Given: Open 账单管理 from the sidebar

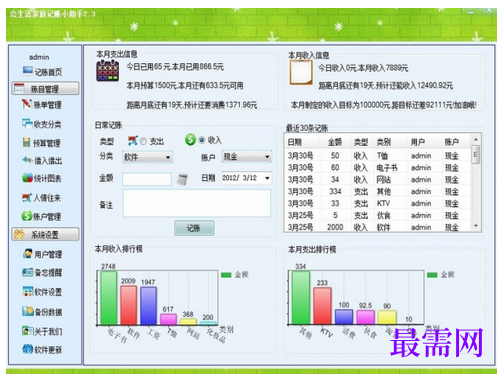Looking at the screenshot, I should pos(42,105).
